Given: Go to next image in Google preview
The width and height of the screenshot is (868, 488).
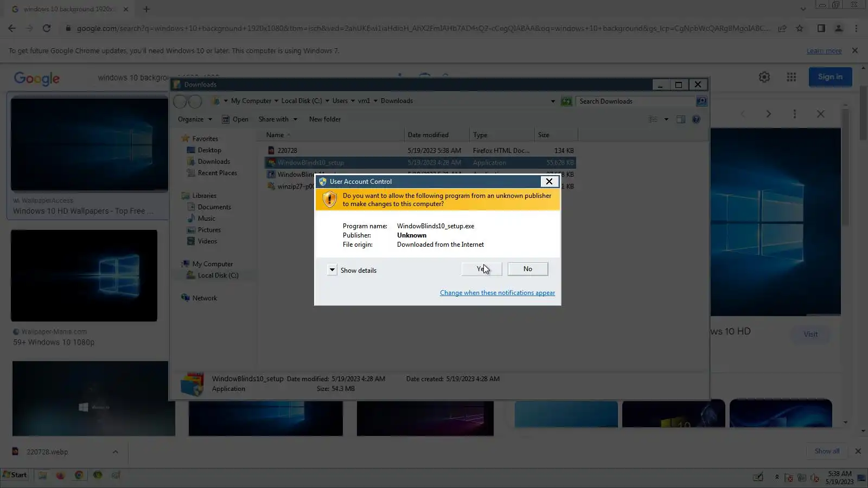Looking at the screenshot, I should tap(768, 114).
